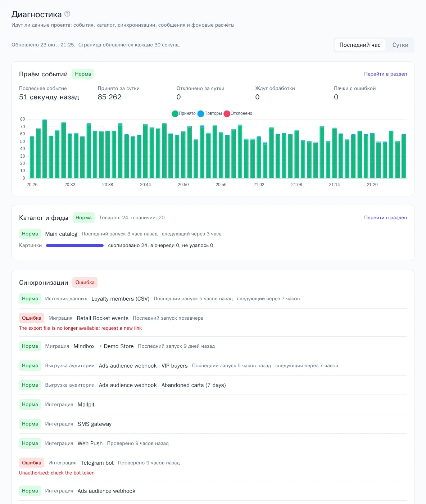Click the Пачки с ошибкой metric label
The width and height of the screenshot is (426, 504).
coord(355,89)
